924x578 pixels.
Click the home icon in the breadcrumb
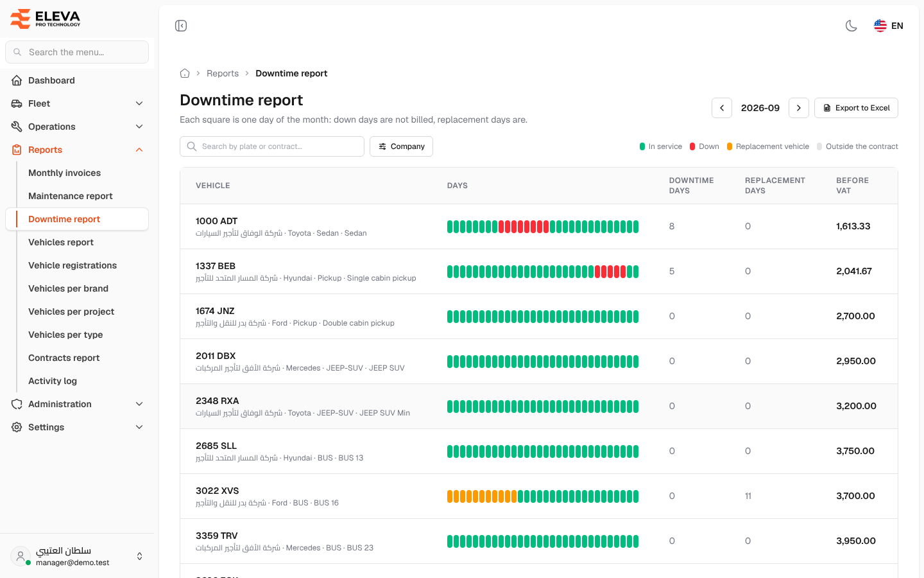[x=185, y=73]
